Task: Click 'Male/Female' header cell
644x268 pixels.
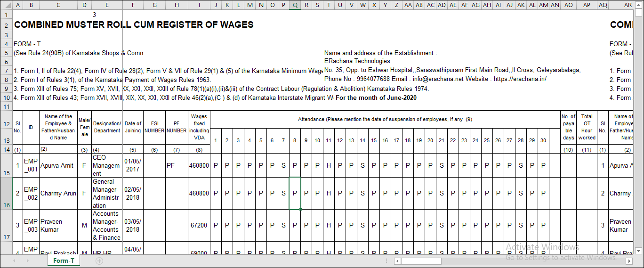Action: 84,127
